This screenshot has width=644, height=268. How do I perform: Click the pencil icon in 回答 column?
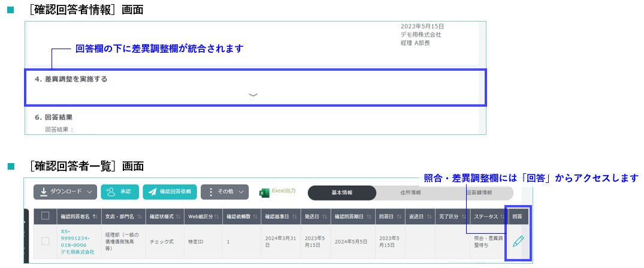pyautogui.click(x=518, y=241)
